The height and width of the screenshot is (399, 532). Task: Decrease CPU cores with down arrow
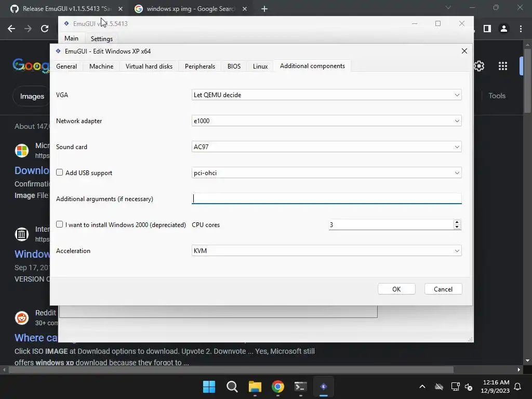click(457, 227)
